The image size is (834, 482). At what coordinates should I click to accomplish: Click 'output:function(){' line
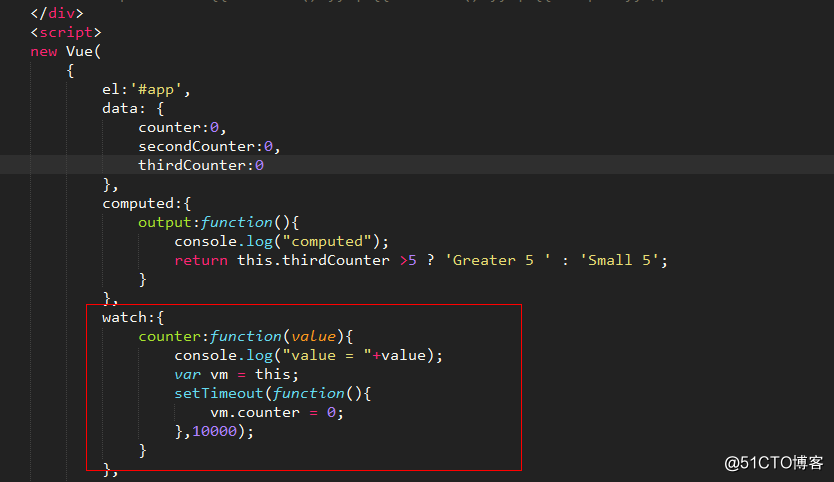(x=219, y=222)
